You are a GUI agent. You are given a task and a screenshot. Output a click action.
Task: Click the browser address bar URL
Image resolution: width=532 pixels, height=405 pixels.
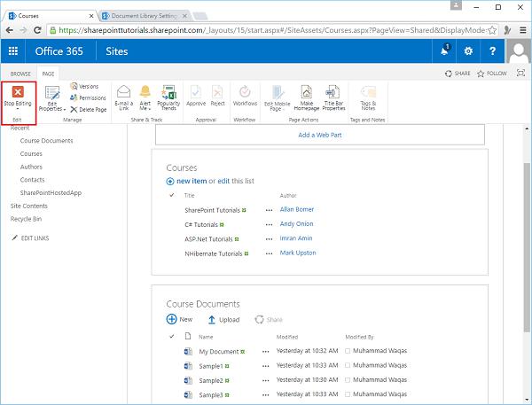(x=272, y=30)
